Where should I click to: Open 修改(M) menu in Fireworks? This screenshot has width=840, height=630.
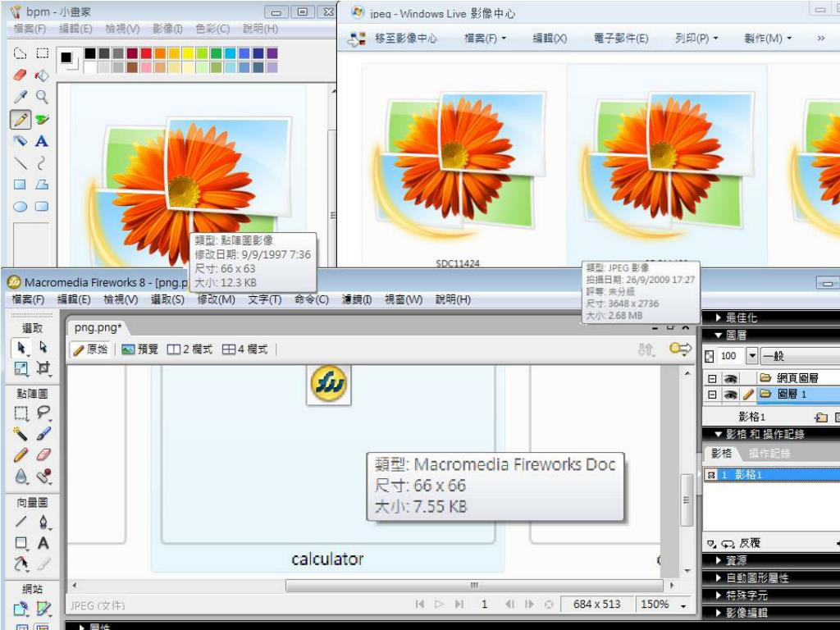(x=216, y=299)
